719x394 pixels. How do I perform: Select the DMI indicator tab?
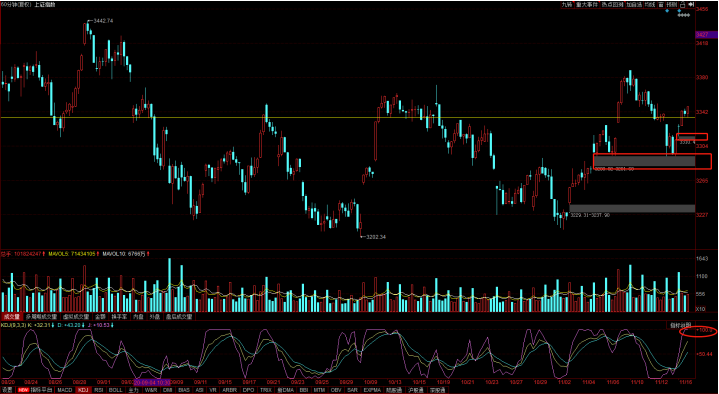pos(168,390)
